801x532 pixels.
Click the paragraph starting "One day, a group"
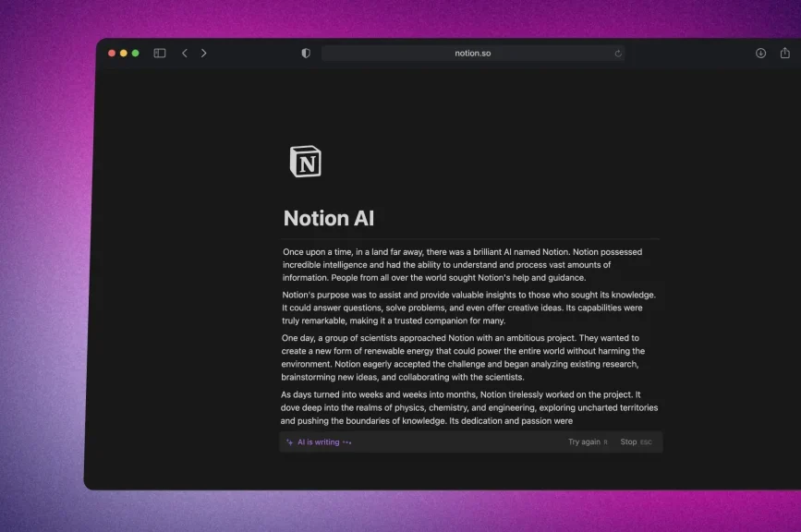(x=463, y=357)
